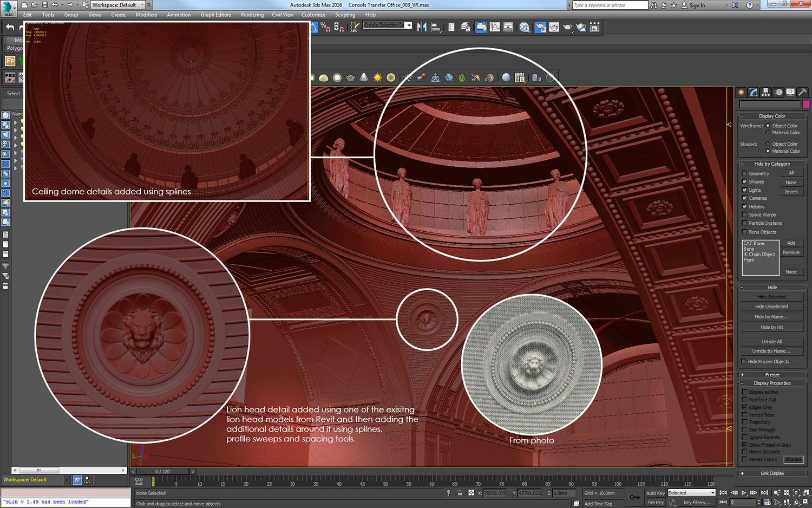Open the Rendering menu
Viewport: 812px width, 508px height.
point(252,15)
